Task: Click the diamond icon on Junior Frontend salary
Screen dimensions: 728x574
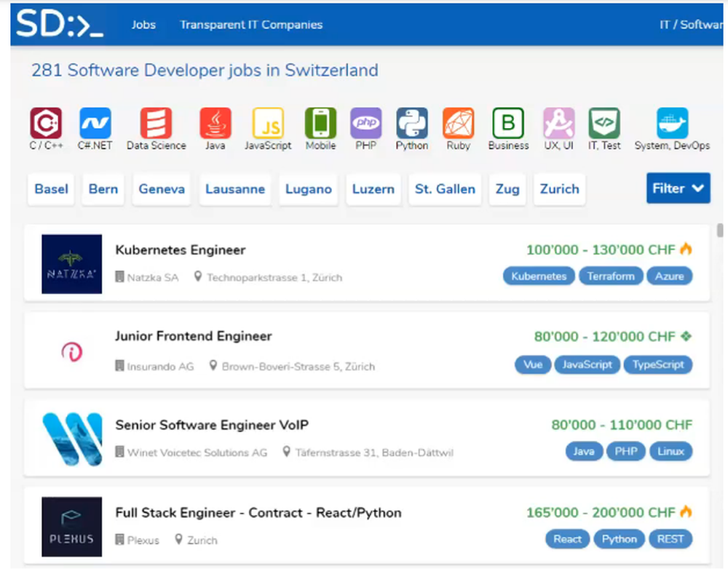Action: pyautogui.click(x=687, y=336)
